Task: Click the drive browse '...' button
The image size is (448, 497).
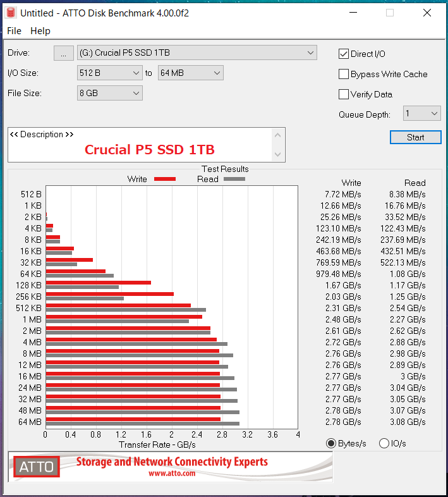Action: click(x=64, y=53)
